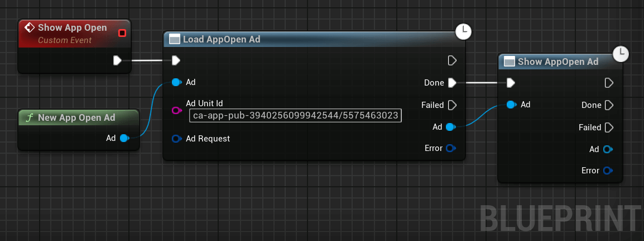The width and height of the screenshot is (644, 241).
Task: Click the custom event diamond icon
Action: 29,27
